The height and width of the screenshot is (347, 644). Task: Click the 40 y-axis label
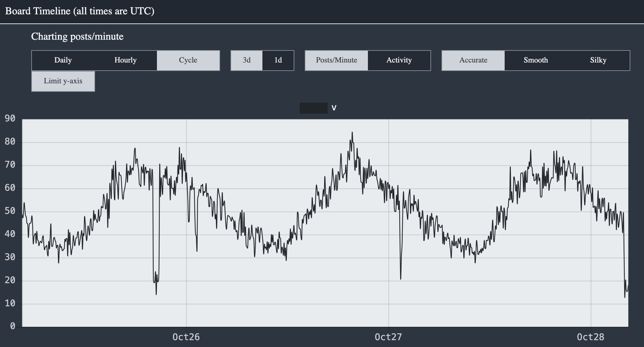pos(10,234)
